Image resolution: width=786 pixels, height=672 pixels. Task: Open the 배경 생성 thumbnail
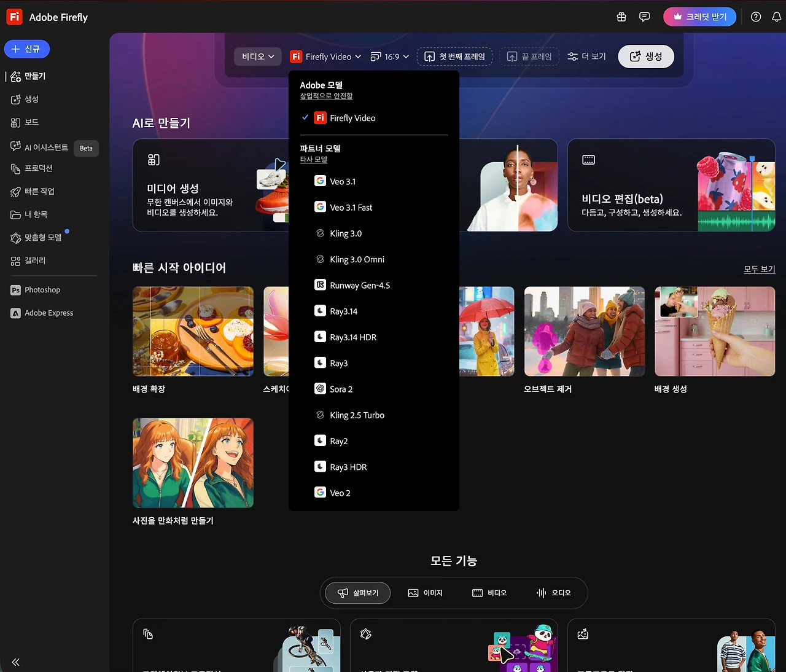pyautogui.click(x=715, y=331)
